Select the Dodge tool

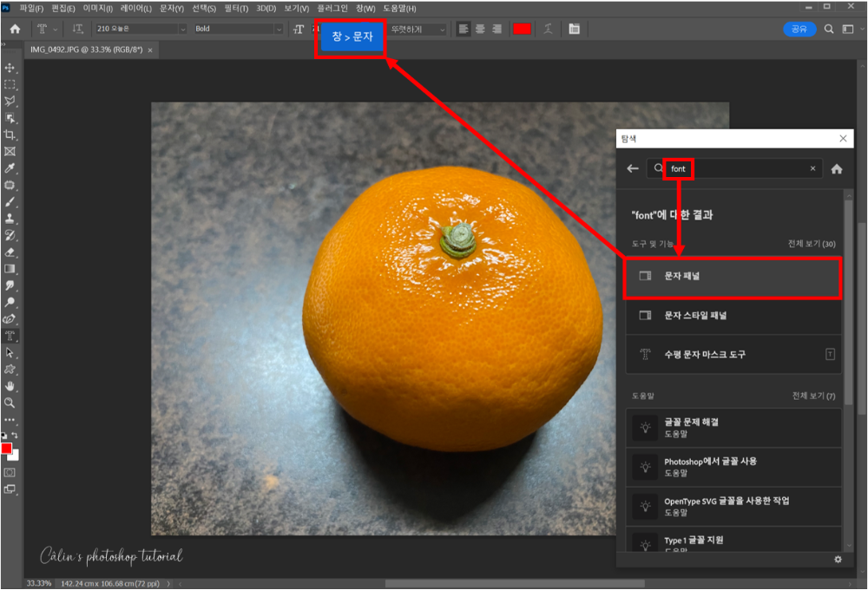(10, 302)
